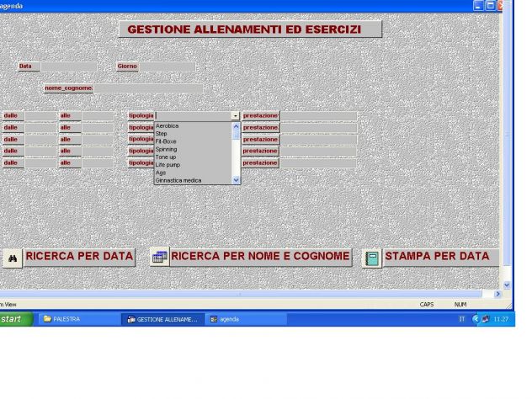Click the fourth row prestazione field

pyautogui.click(x=318, y=152)
